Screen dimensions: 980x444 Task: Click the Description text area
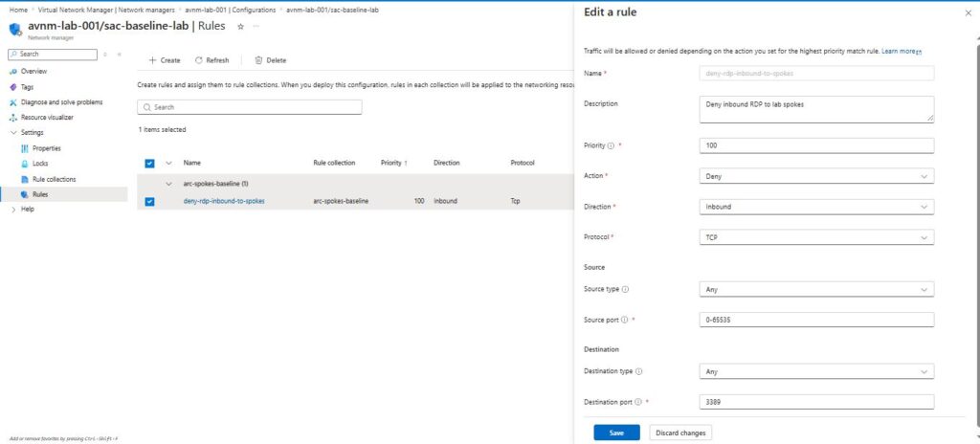816,109
